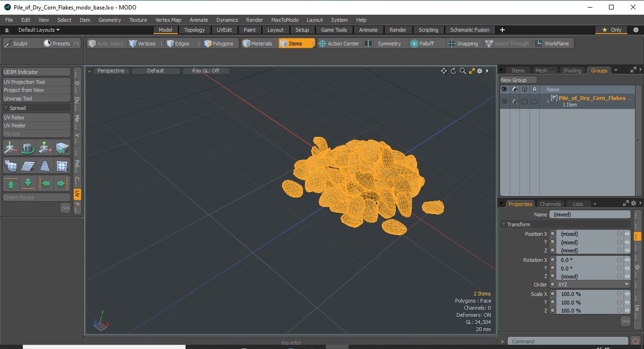Toggle render camera for Pile_of_Dry_Corn_Flakes group
Screen dimensions: 644x349
[x=514, y=101]
